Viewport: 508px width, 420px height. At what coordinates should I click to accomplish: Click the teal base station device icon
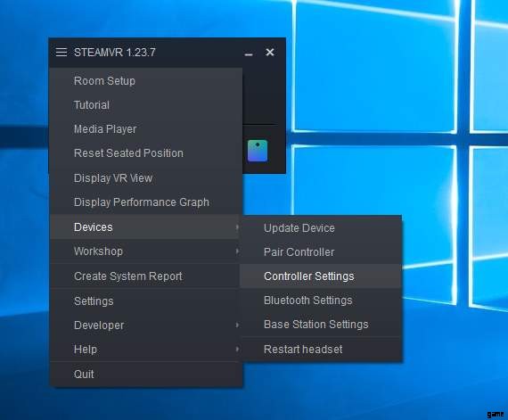(x=258, y=151)
